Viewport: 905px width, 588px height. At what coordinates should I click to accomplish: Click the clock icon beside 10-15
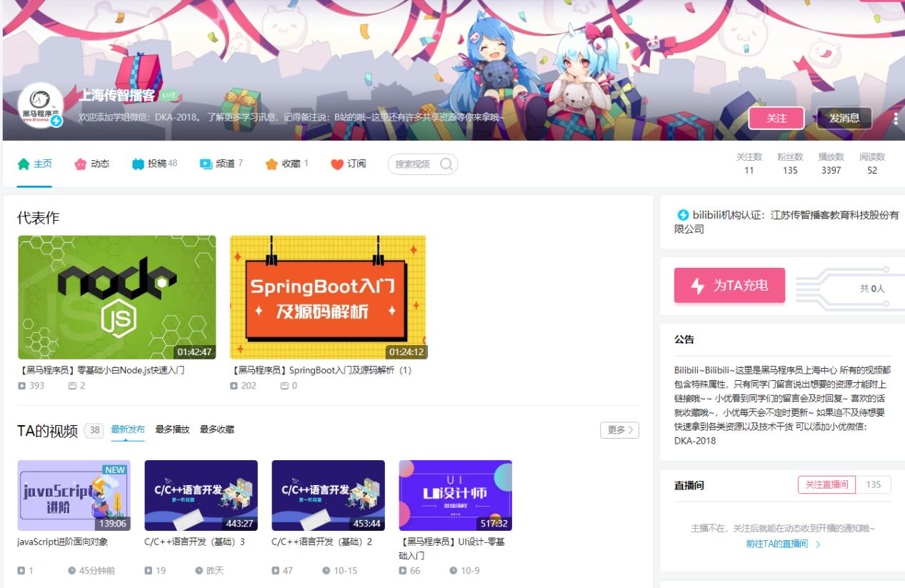tap(326, 570)
